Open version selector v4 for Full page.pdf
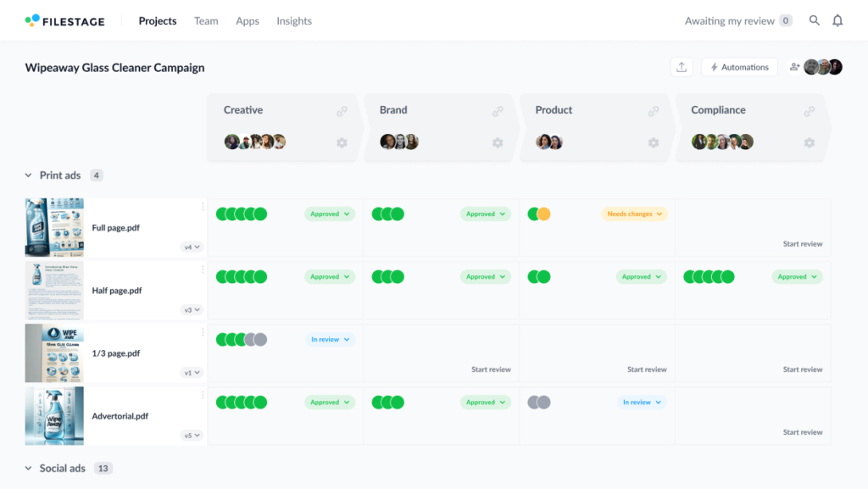Viewport: 868px width, 489px height. point(192,247)
